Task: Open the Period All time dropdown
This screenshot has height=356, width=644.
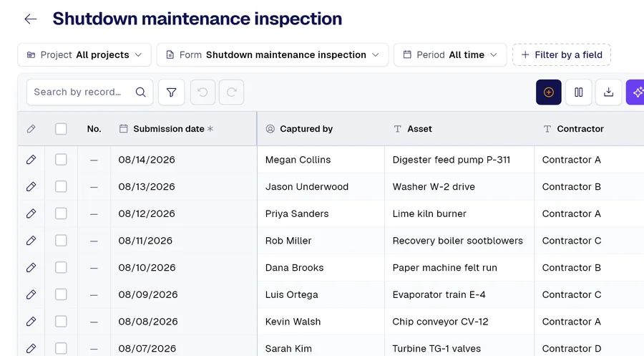Action: point(450,54)
